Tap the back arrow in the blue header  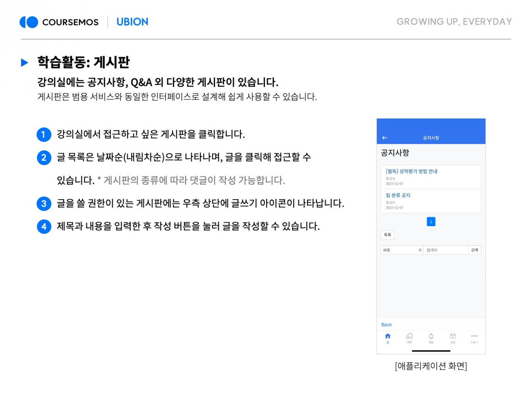click(385, 138)
